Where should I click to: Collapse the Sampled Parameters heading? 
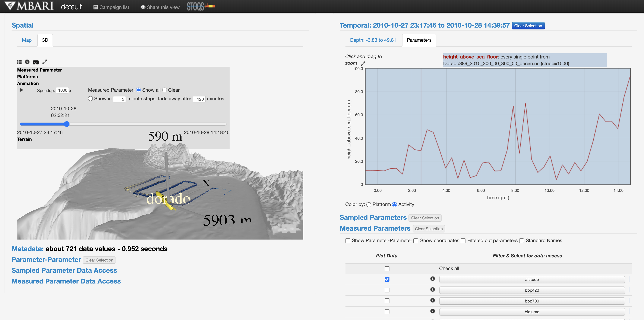pos(373,218)
